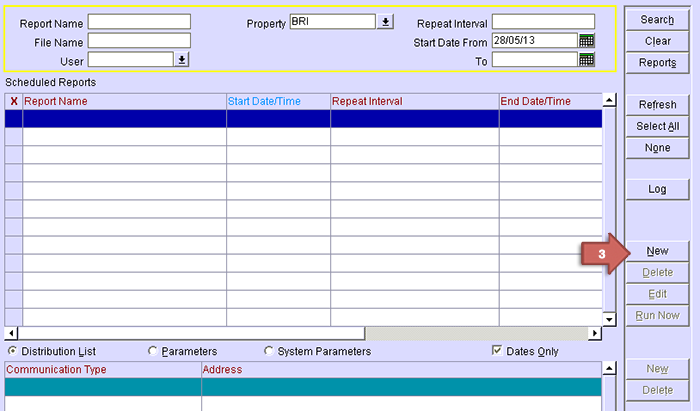Focus the Report Name input field
Screen dimensions: 700x411
pos(139,21)
